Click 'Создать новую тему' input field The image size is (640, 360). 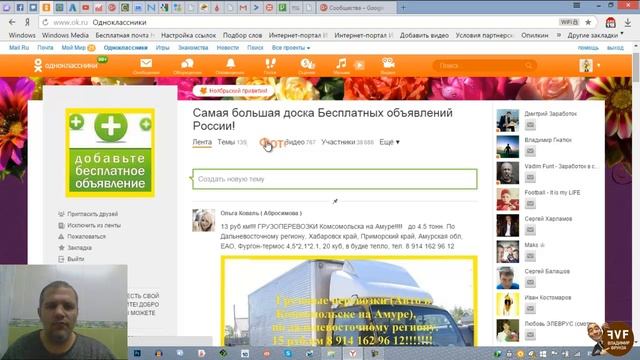335,179
